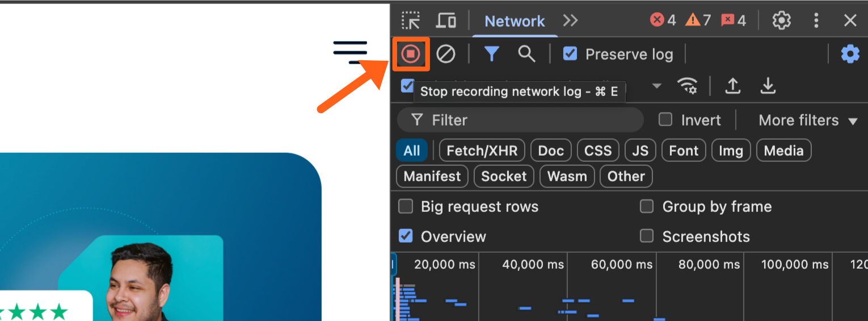Enable the Invert filter checkbox
The image size is (868, 321).
665,120
